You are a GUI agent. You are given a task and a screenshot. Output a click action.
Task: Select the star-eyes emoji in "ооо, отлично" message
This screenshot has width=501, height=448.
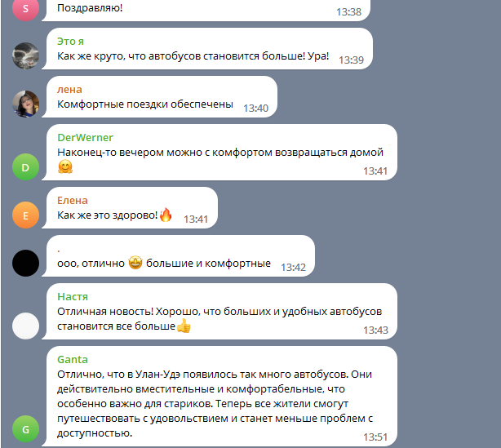(x=135, y=263)
